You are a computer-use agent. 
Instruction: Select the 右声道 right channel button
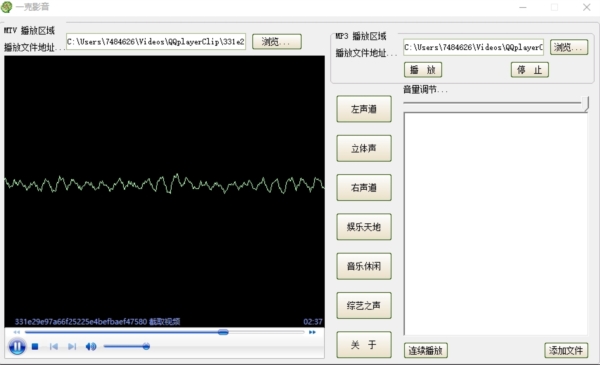click(364, 187)
